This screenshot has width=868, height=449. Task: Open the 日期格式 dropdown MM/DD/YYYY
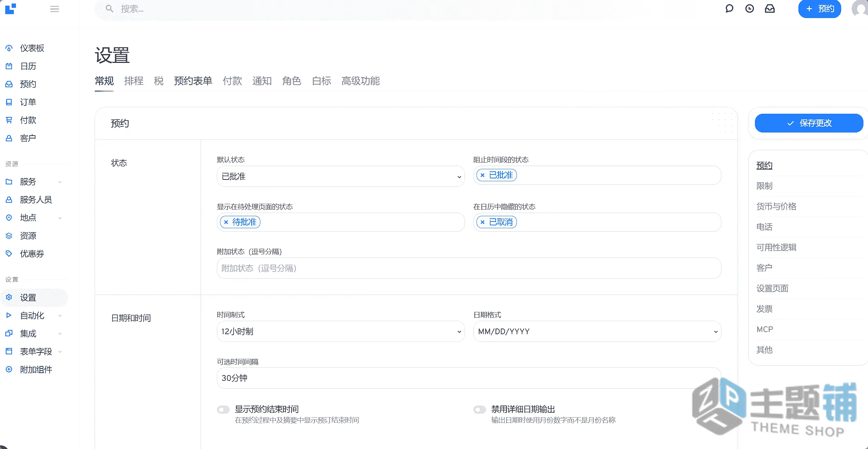tap(597, 331)
